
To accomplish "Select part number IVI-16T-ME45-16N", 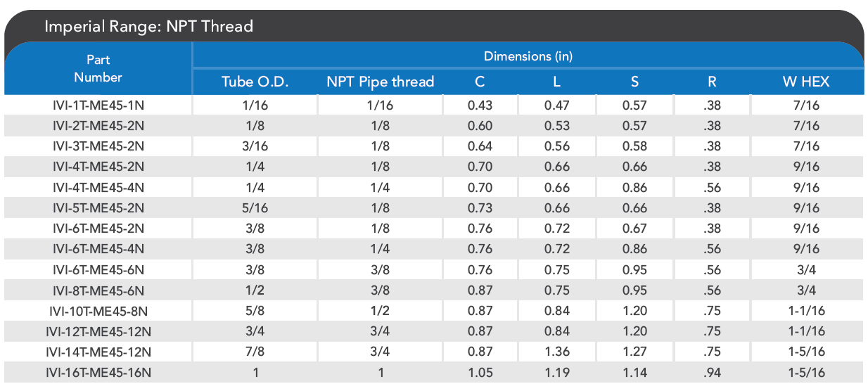I will tap(98, 373).
